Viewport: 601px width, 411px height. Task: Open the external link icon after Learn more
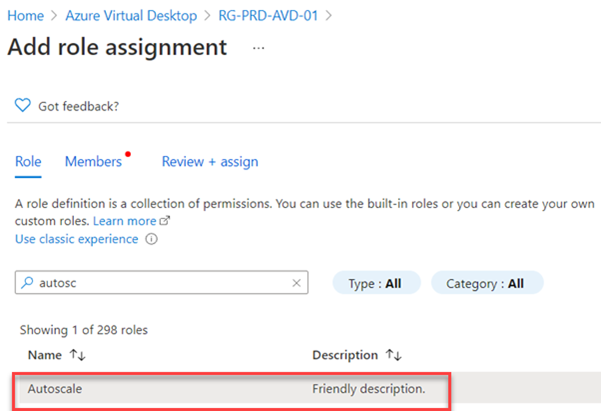(x=164, y=221)
